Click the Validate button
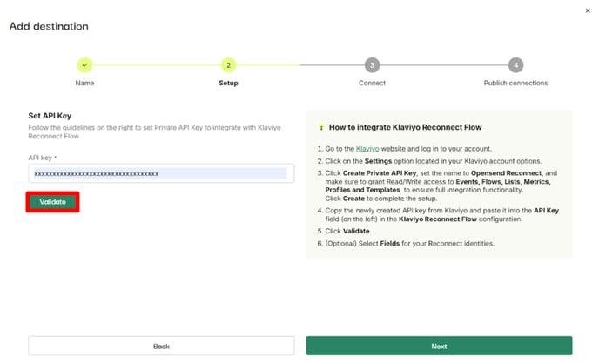599x364 pixels. click(x=53, y=202)
